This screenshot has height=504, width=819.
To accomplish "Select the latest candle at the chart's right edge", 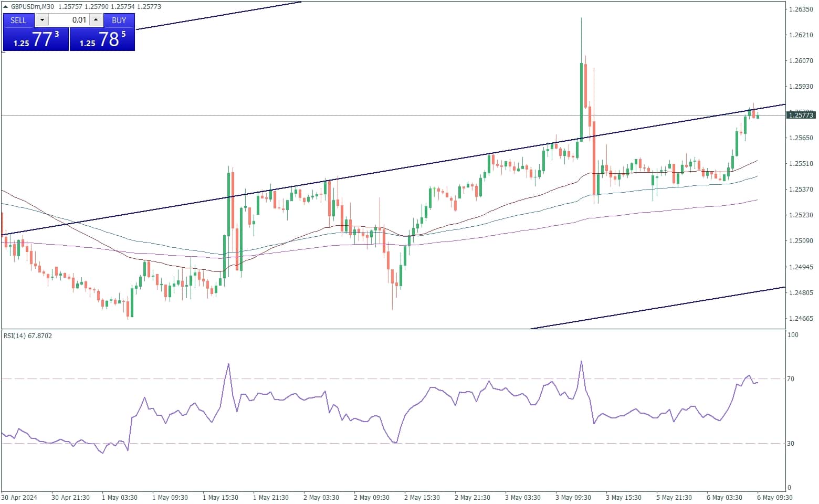I will [x=758, y=116].
